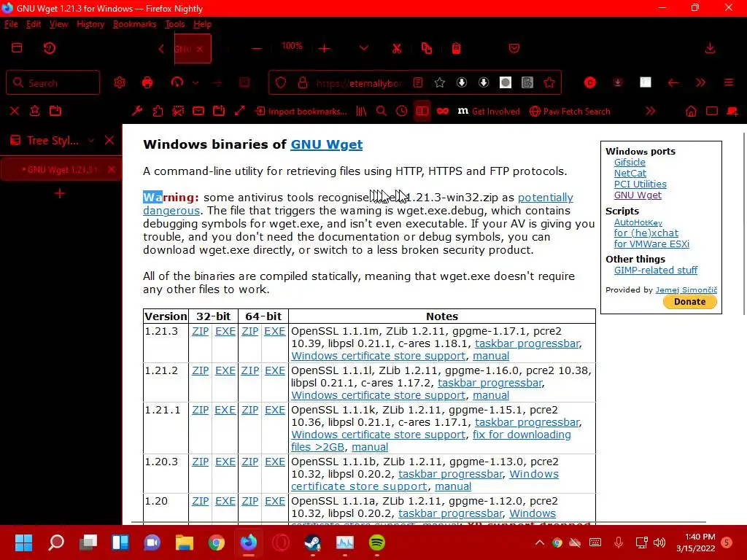The height and width of the screenshot is (560, 747).
Task: Add new tab with sidebar plus button
Action: point(60,193)
